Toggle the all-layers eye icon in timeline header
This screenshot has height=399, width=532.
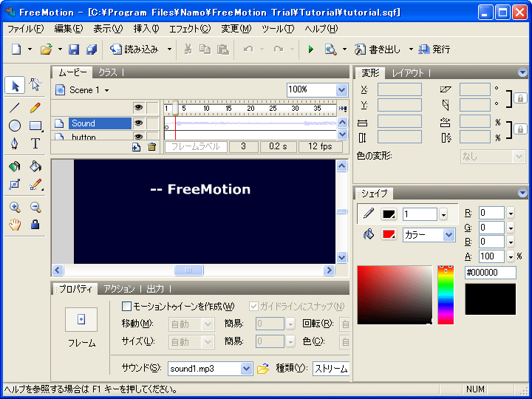(138, 108)
